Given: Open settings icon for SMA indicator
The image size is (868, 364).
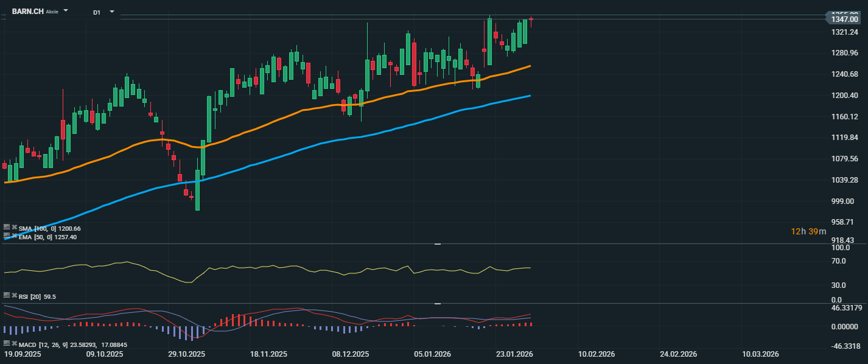Looking at the screenshot, I should pos(7,228).
